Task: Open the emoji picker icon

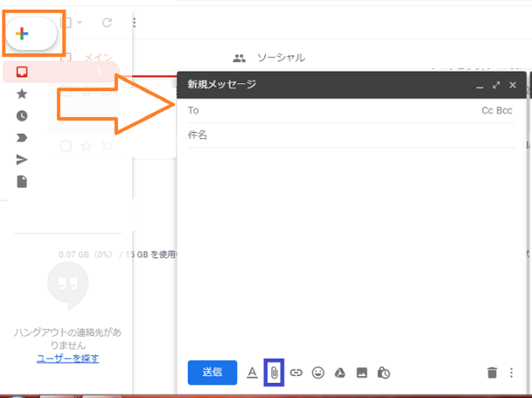Action: pyautogui.click(x=317, y=372)
